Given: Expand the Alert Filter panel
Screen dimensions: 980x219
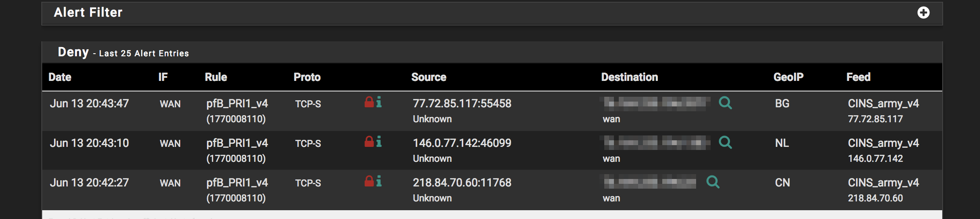Looking at the screenshot, I should 923,13.
